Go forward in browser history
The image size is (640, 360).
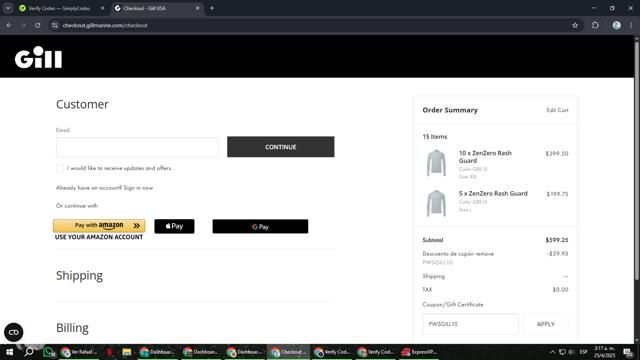point(23,25)
